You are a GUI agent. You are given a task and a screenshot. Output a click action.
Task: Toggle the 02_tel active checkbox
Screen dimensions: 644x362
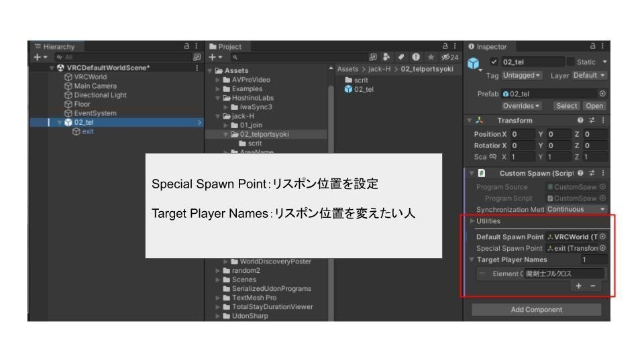point(494,62)
